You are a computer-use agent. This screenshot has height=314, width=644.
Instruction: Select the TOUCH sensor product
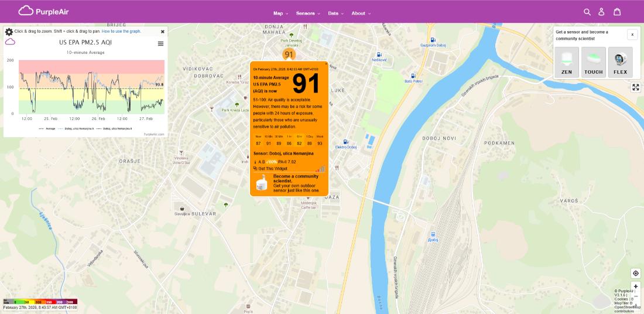[x=594, y=63]
